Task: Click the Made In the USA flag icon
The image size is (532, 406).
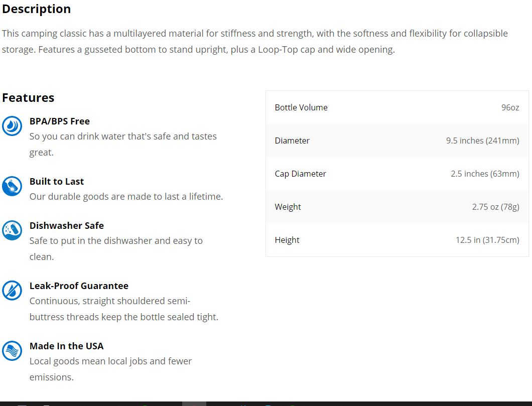Action: pyautogui.click(x=12, y=351)
